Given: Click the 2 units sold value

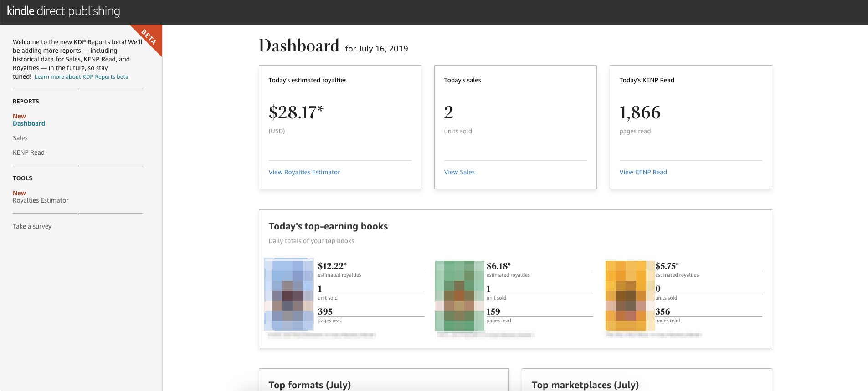Looking at the screenshot, I should pyautogui.click(x=448, y=112).
